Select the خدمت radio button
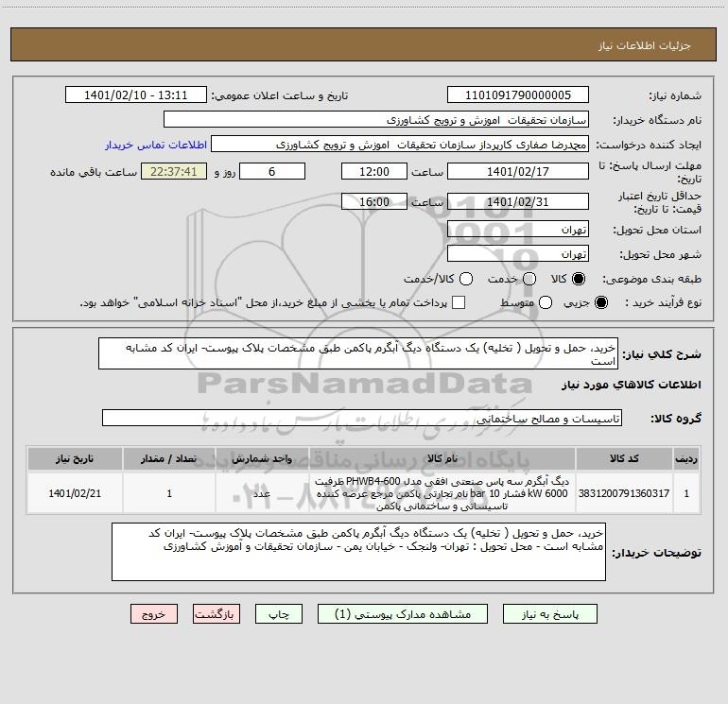 point(529,279)
